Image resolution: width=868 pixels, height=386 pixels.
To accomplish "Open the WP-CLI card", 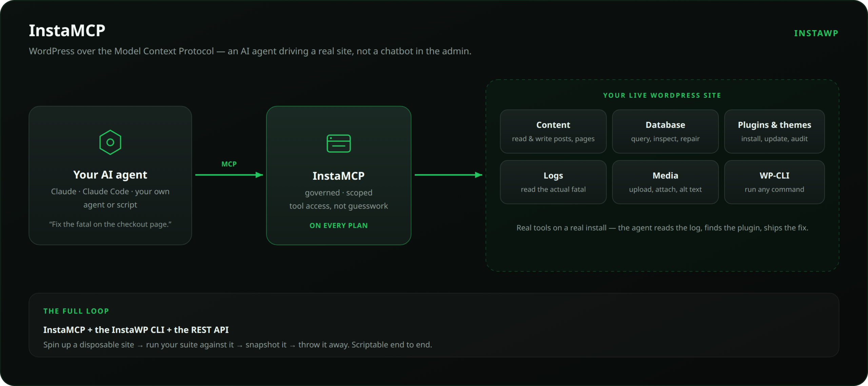I will coord(774,182).
